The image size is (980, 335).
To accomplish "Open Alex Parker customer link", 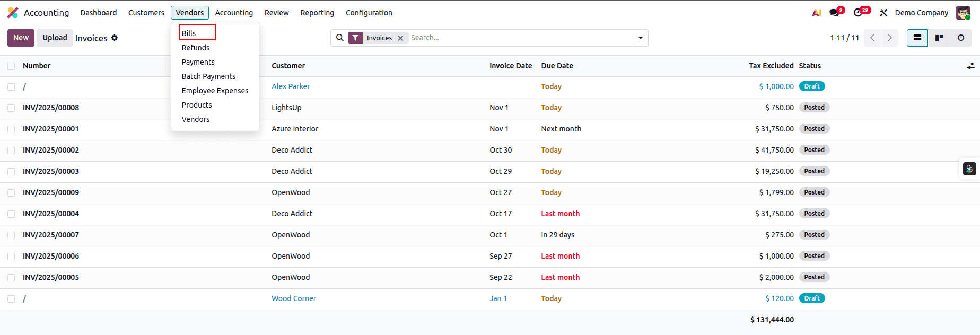I will [x=291, y=86].
